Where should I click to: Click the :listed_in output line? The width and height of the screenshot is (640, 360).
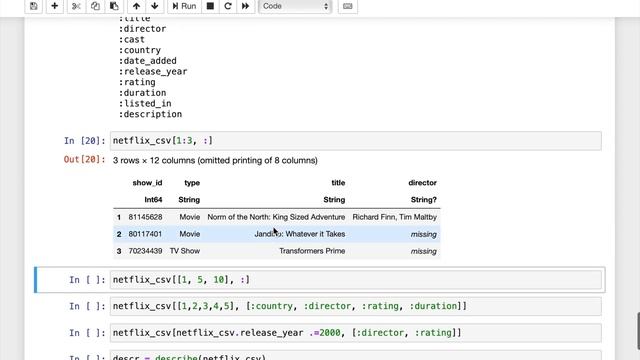coord(145,104)
